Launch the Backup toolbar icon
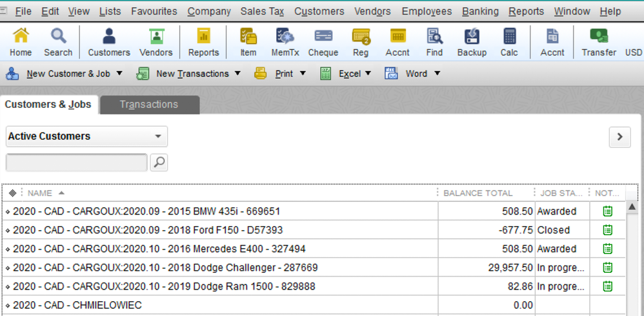The height and width of the screenshot is (316, 644). [x=472, y=42]
